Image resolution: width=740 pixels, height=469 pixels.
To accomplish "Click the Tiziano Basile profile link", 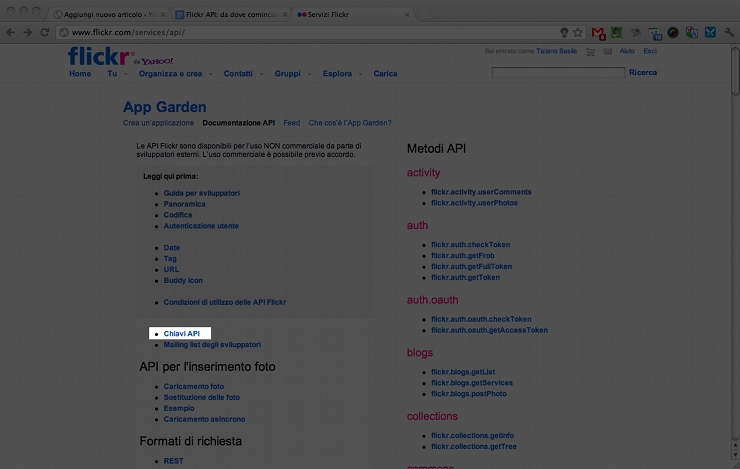I will [556, 51].
